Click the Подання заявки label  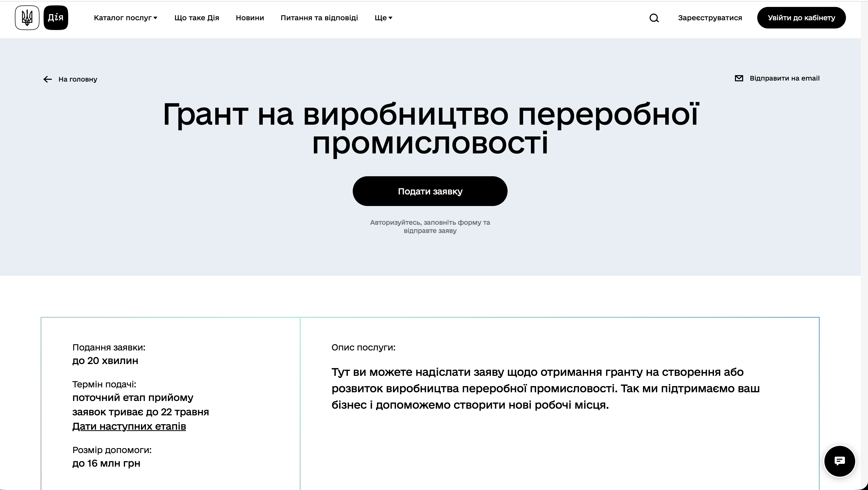click(x=109, y=347)
